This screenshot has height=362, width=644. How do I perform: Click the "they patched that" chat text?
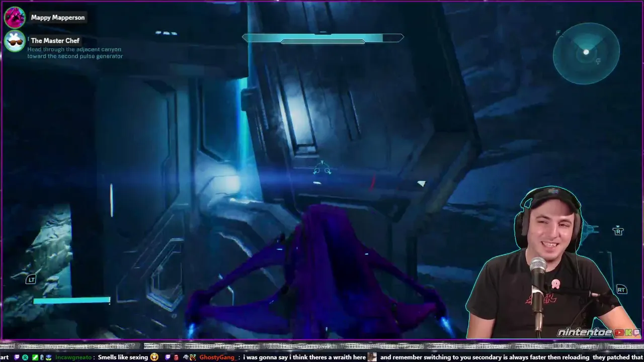point(618,357)
